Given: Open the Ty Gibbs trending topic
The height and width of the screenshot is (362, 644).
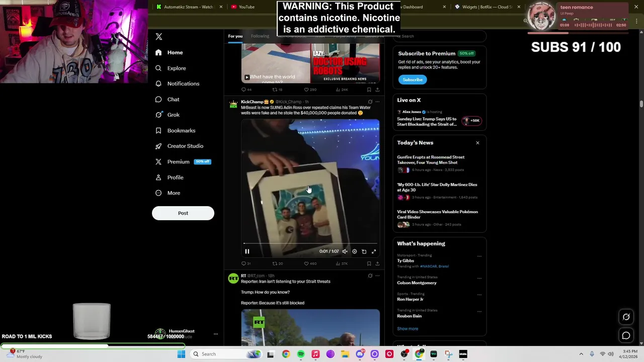Looking at the screenshot, I should pos(406,260).
